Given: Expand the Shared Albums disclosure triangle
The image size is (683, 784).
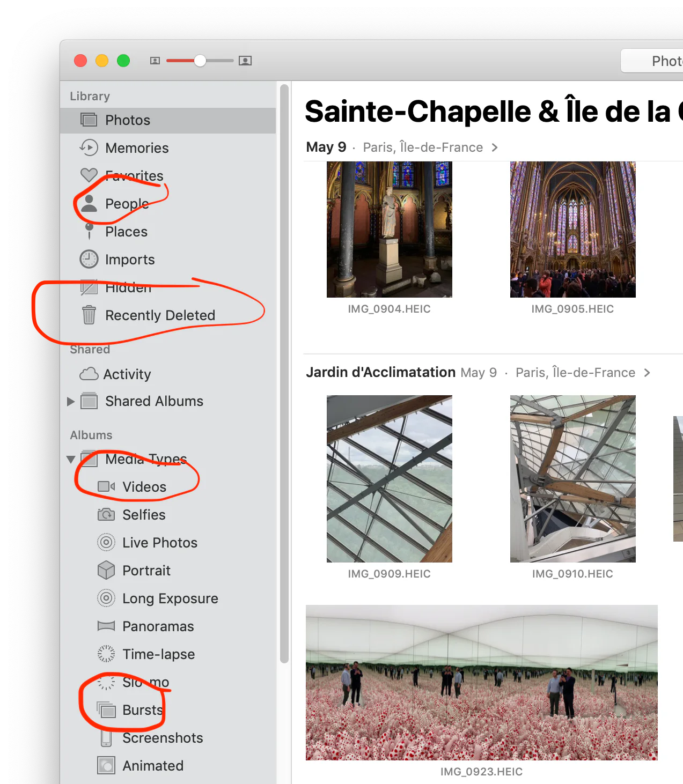Looking at the screenshot, I should click(70, 401).
